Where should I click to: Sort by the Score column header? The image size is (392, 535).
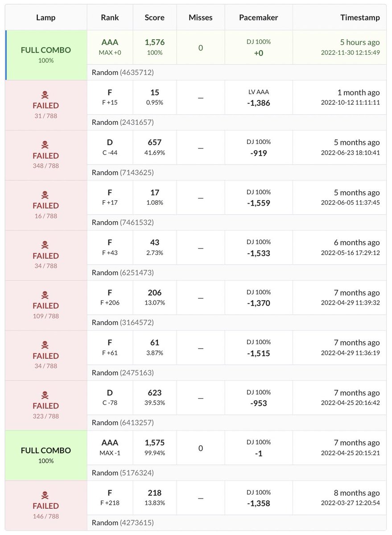tap(154, 18)
